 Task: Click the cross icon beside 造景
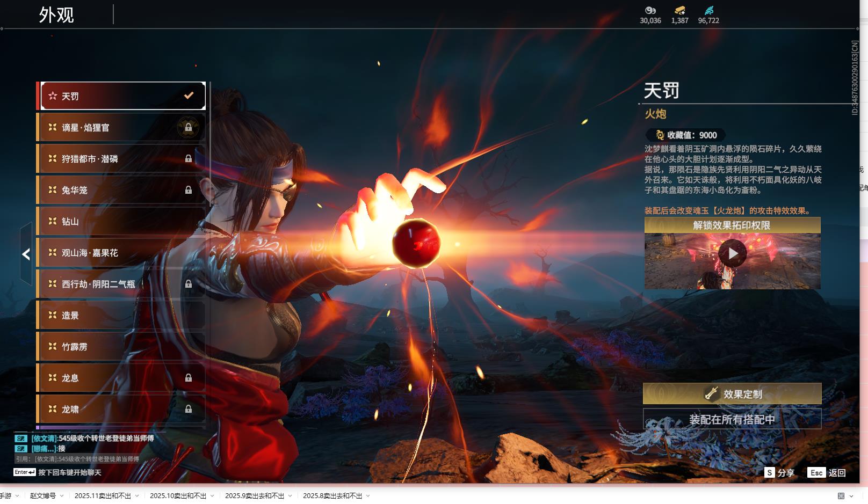pos(53,315)
